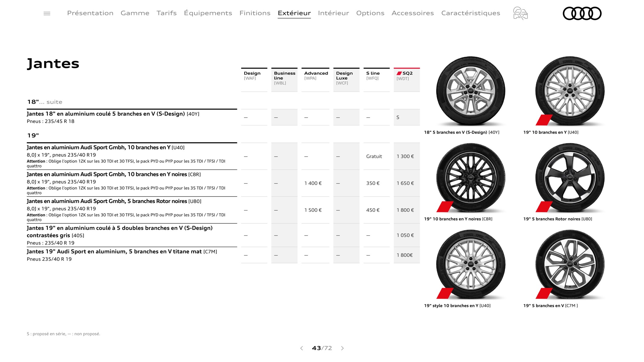Go to the Options tab
This screenshot has width=644, height=362.
(x=370, y=13)
